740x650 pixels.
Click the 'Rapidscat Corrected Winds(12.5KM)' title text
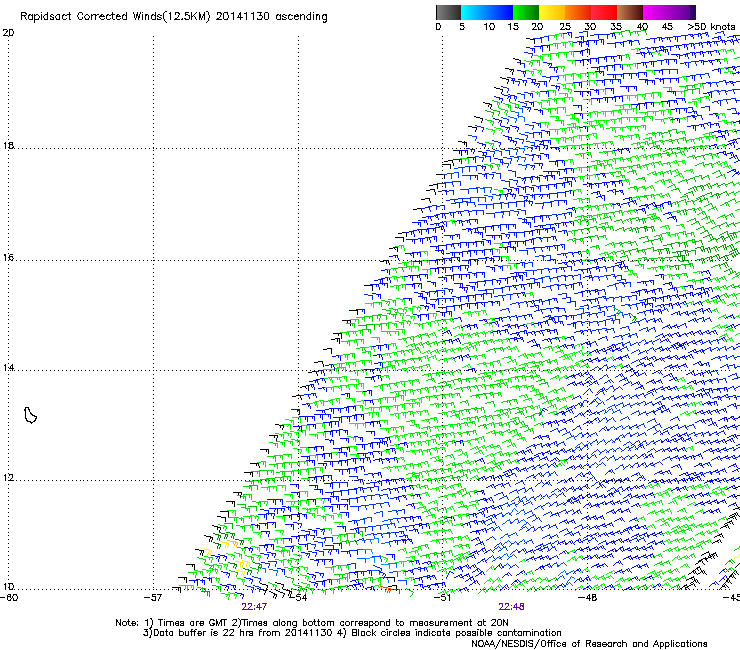pos(115,17)
